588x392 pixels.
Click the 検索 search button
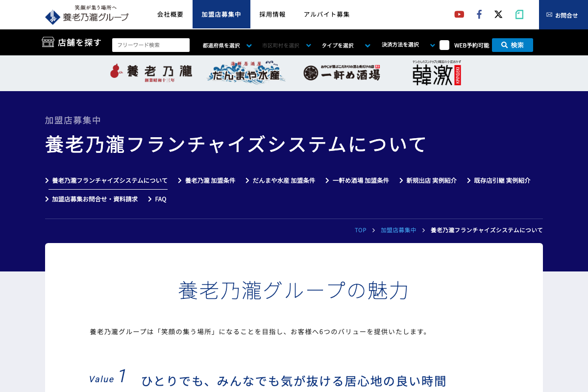(513, 45)
